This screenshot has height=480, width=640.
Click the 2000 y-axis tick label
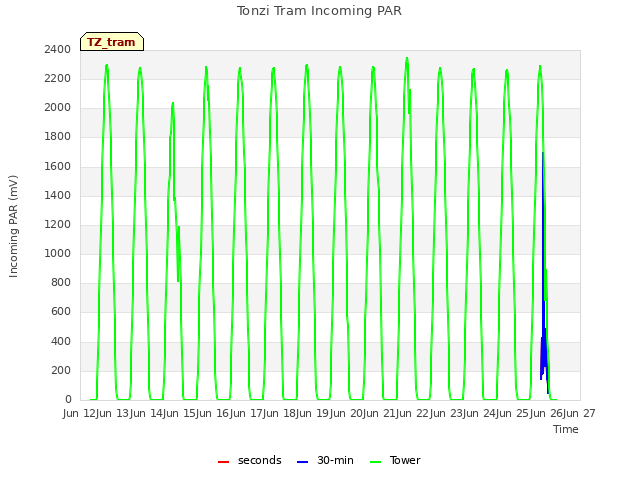[58, 108]
